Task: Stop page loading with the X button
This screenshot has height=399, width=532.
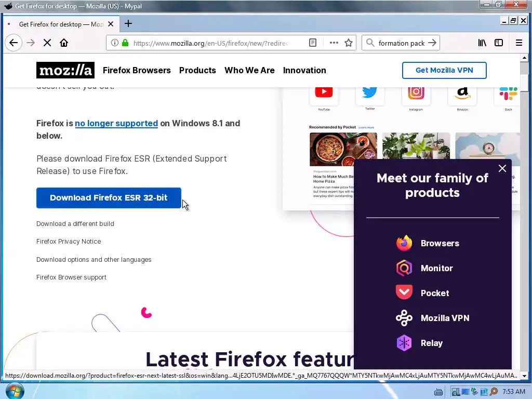Action: pos(47,43)
